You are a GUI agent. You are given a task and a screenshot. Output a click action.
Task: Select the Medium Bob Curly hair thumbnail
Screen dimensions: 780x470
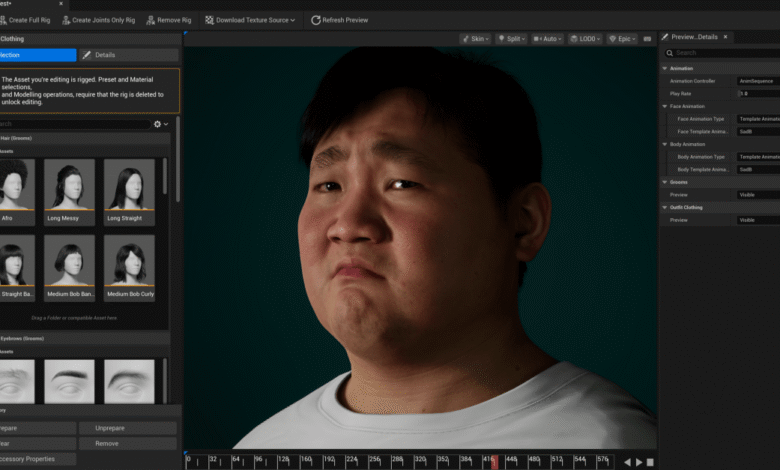click(x=129, y=268)
